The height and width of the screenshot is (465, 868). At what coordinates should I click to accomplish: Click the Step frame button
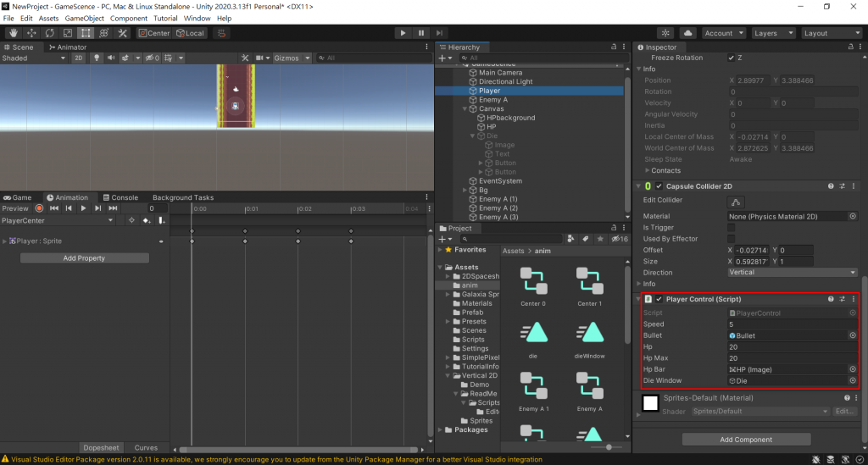[x=440, y=33]
